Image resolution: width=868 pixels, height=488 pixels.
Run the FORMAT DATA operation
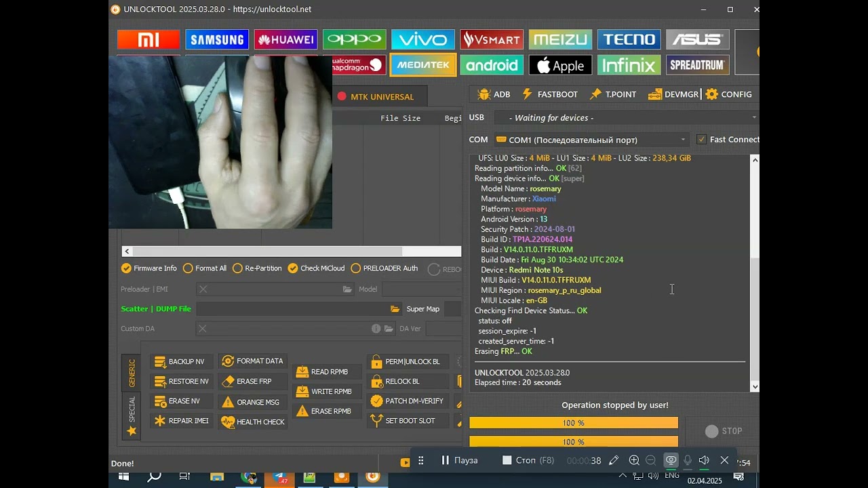(253, 361)
